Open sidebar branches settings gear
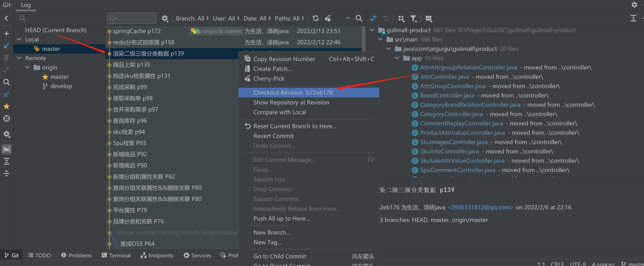Image resolution: width=644 pixels, height=266 pixels. tap(7, 134)
